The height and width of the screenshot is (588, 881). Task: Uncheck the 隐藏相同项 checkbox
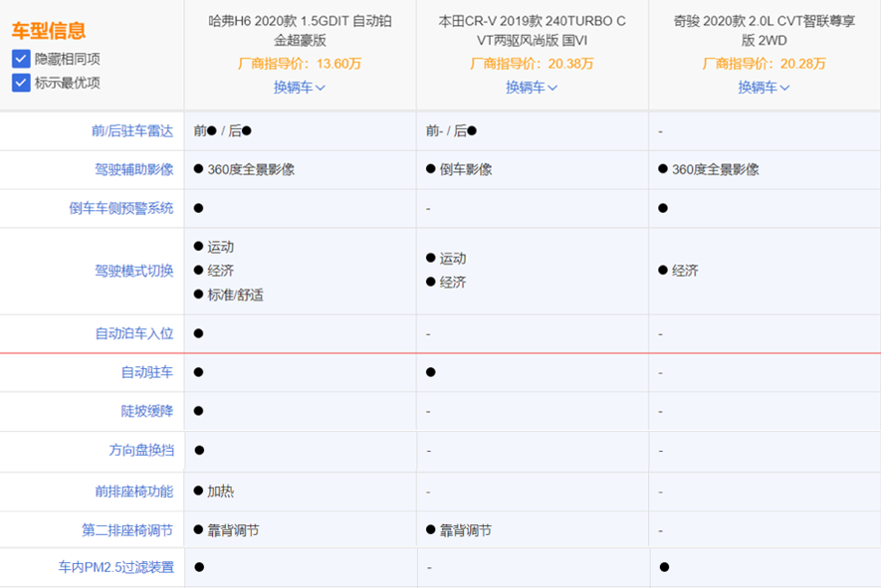point(21,59)
